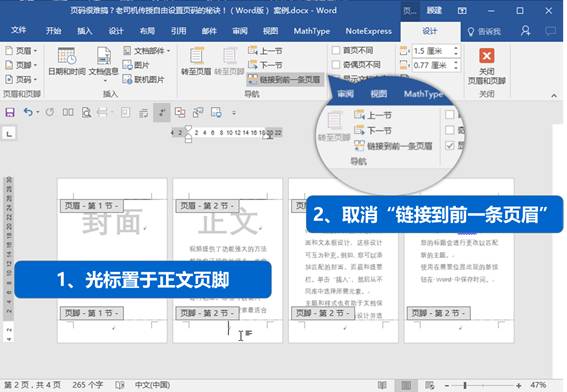The height and width of the screenshot is (392, 567).
Task: Open the NoteExpress tab
Action: 368,31
